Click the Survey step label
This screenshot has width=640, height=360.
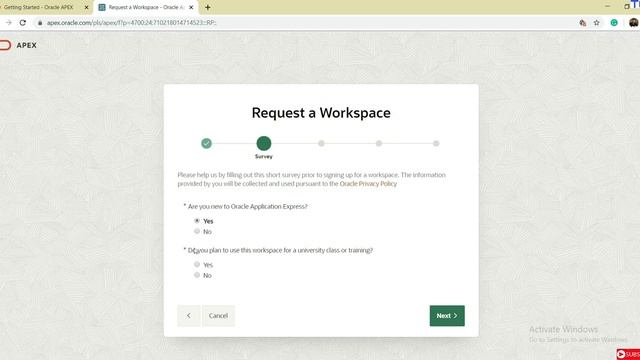264,156
